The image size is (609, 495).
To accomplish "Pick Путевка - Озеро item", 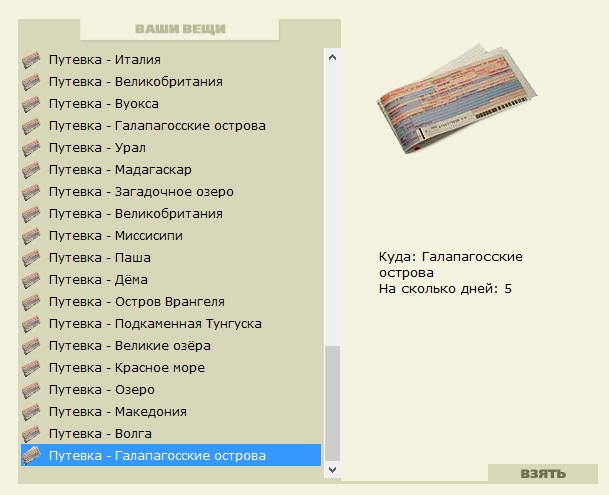I will (171, 390).
